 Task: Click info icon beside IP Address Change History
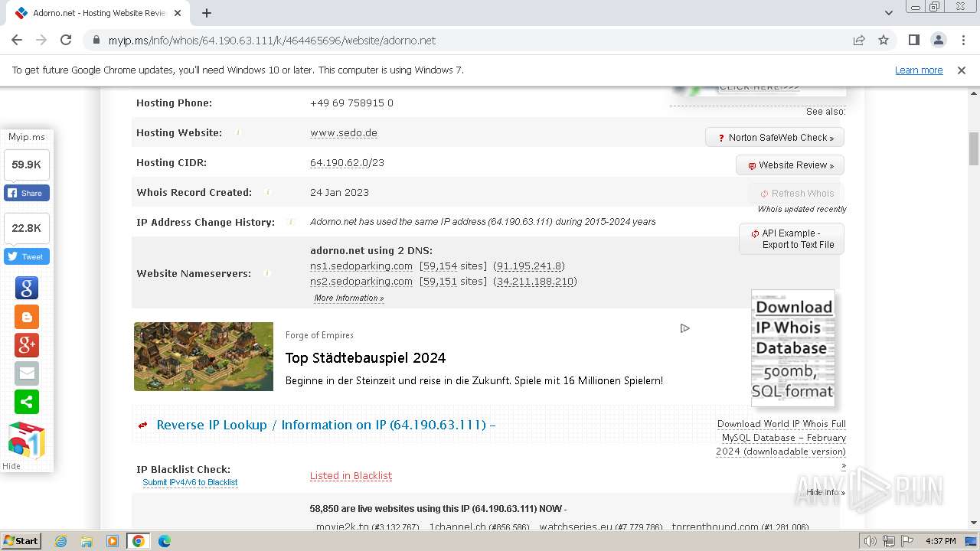(290, 222)
